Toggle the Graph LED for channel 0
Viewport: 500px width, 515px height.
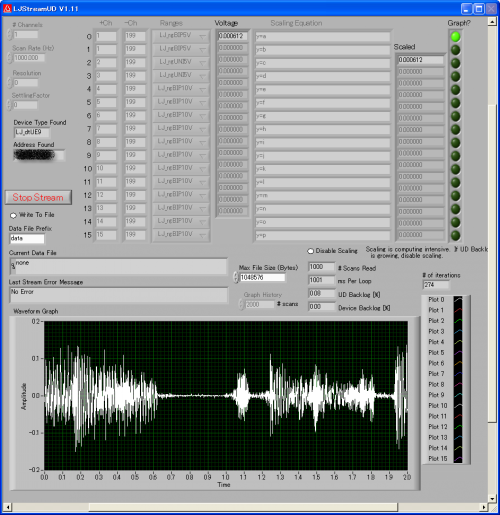[x=455, y=36]
